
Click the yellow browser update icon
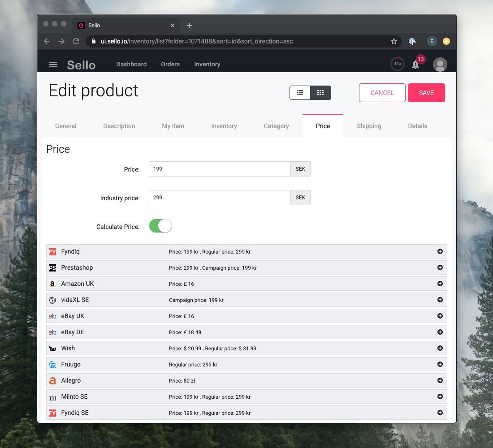(x=446, y=41)
